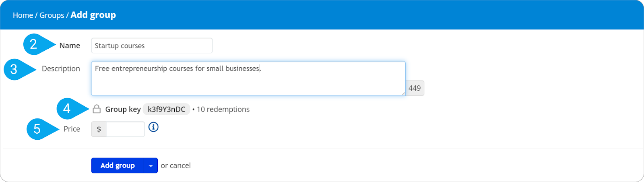Click the Add group button

(x=118, y=165)
